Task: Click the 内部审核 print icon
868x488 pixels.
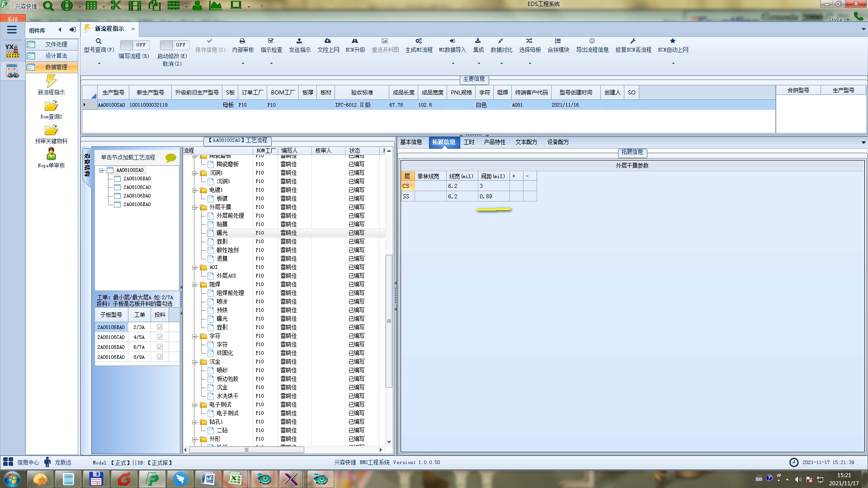Action: pyautogui.click(x=242, y=41)
